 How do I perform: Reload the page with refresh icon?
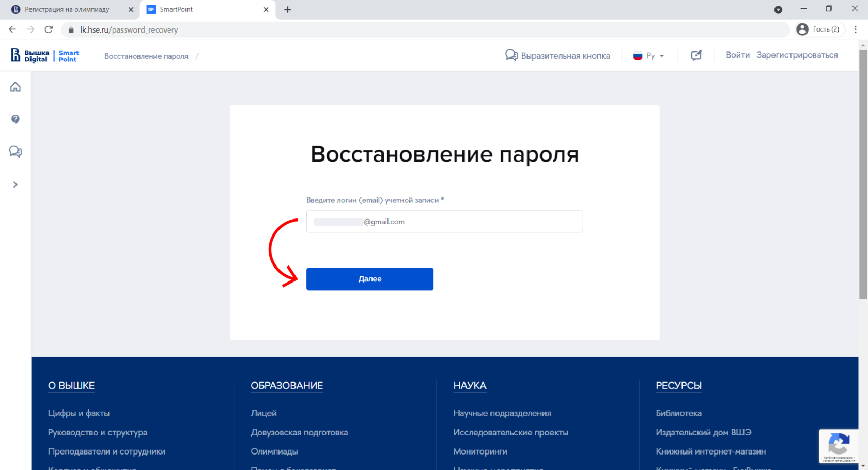pyautogui.click(x=49, y=29)
